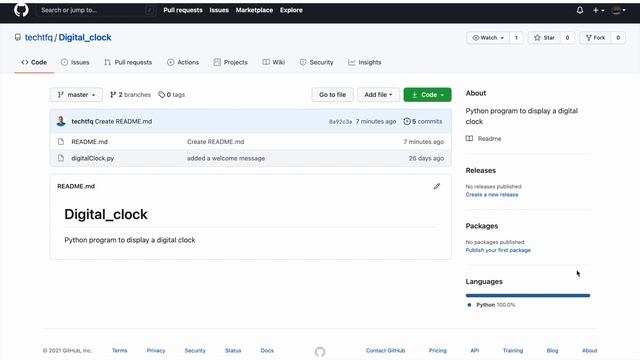
Task: Click the Python language bar
Action: [528, 295]
